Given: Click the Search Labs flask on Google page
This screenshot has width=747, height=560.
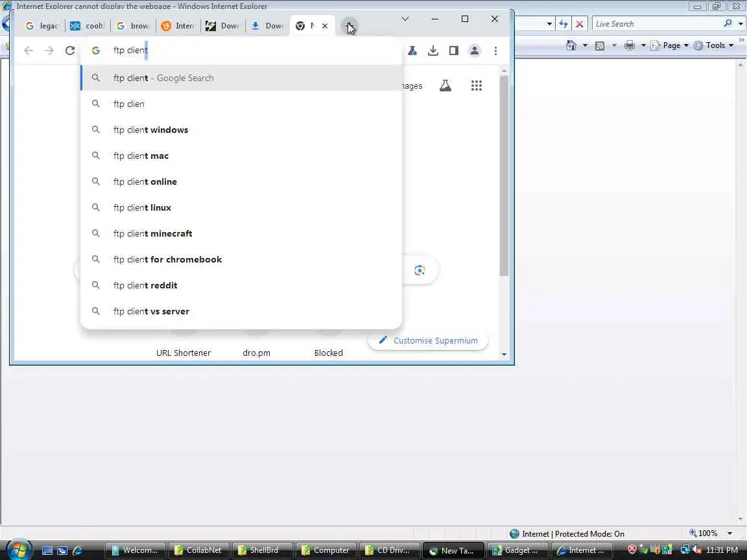Looking at the screenshot, I should click(x=445, y=86).
